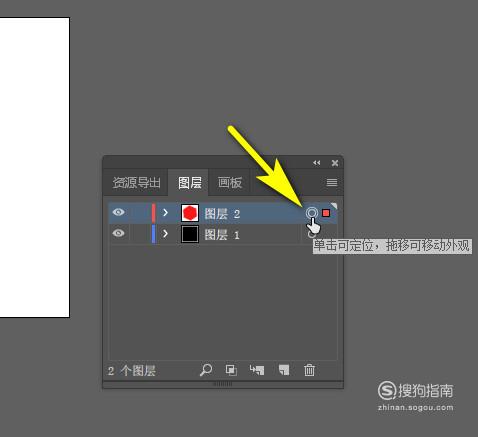
Task: Close the layers panel with the X
Action: (335, 163)
